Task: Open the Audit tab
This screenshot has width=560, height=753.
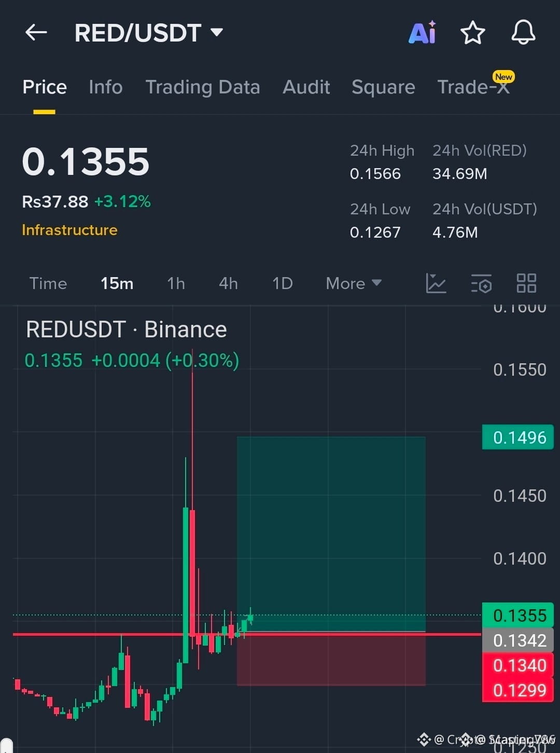Action: point(306,87)
